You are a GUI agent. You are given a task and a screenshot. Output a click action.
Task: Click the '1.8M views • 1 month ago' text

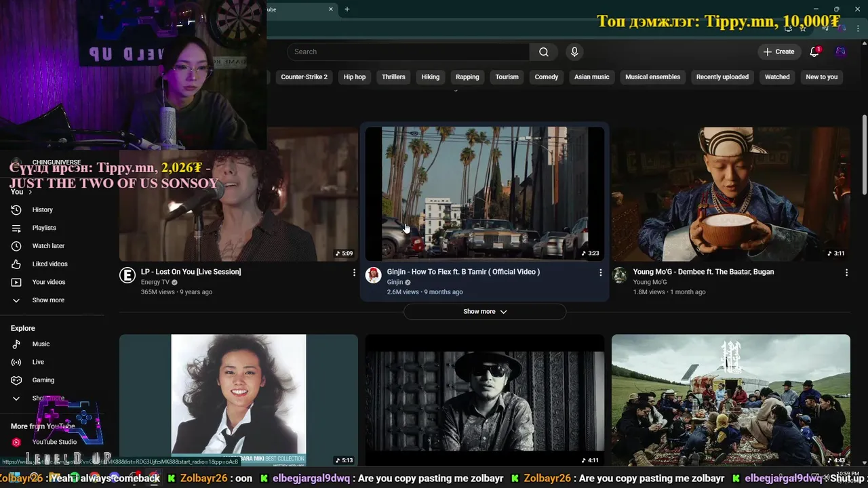[669, 292]
